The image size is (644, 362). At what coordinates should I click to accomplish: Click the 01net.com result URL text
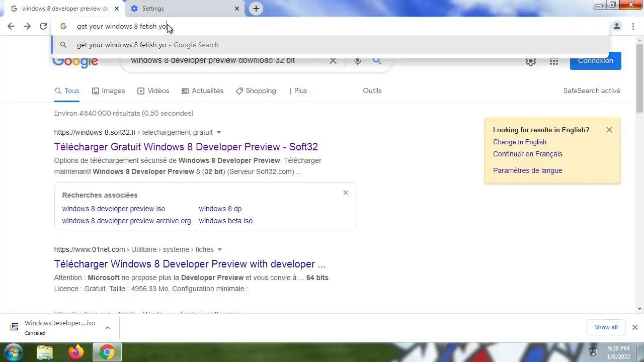click(134, 249)
